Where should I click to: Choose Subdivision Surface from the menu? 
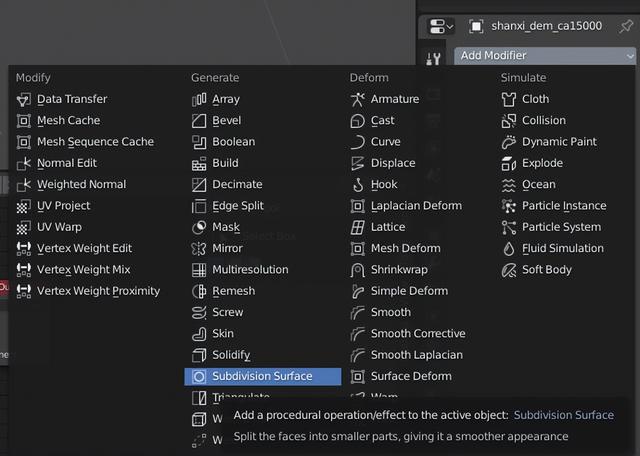tap(262, 376)
